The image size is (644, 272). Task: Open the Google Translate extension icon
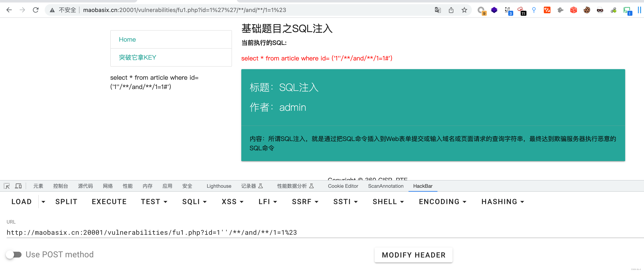(438, 10)
